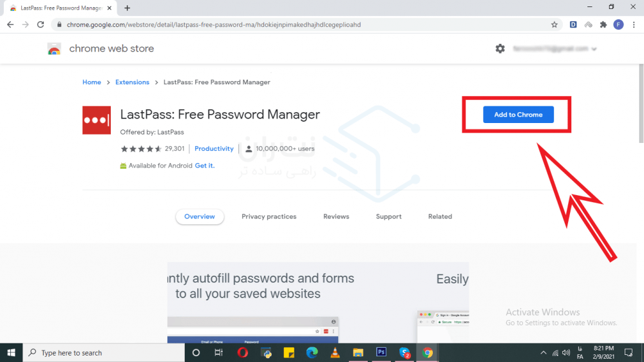Open Chrome's three-dot menu
644x362 pixels.
[x=633, y=24]
